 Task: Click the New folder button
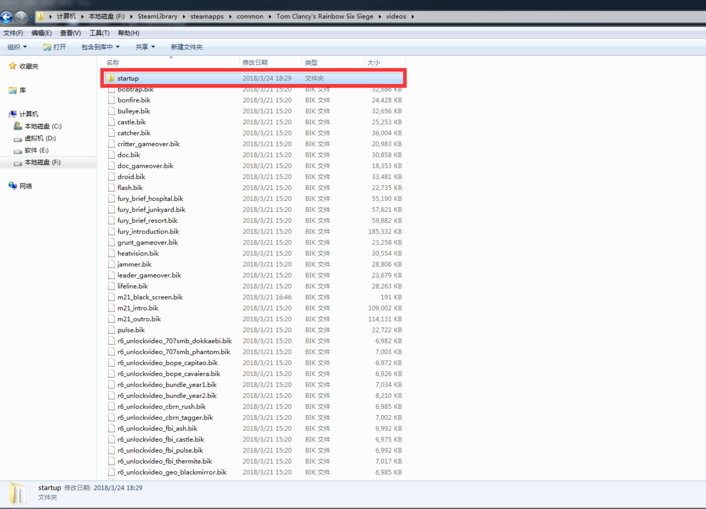pyautogui.click(x=186, y=47)
